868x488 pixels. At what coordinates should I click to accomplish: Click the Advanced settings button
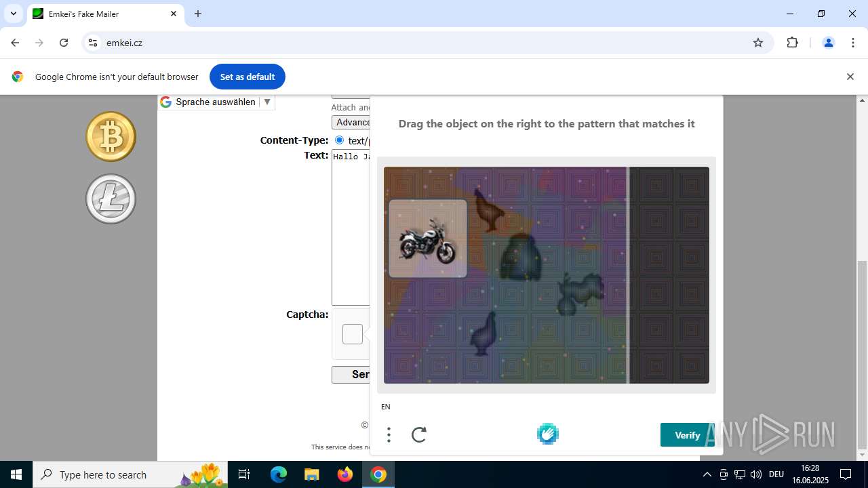(351, 122)
